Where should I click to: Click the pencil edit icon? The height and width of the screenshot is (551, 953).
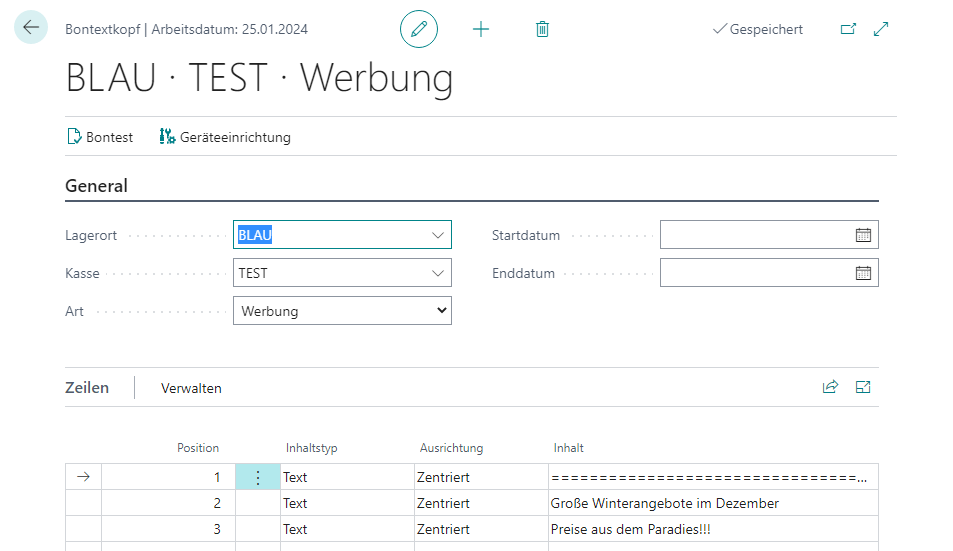[x=419, y=29]
